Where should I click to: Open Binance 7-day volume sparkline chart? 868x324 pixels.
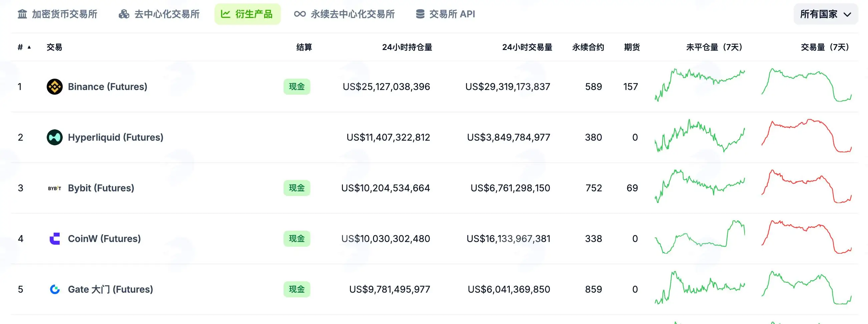(x=807, y=85)
